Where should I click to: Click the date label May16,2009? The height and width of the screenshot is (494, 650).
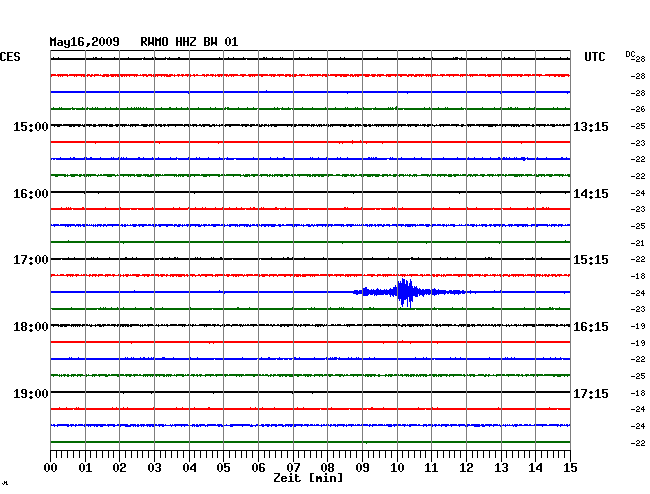coord(85,42)
